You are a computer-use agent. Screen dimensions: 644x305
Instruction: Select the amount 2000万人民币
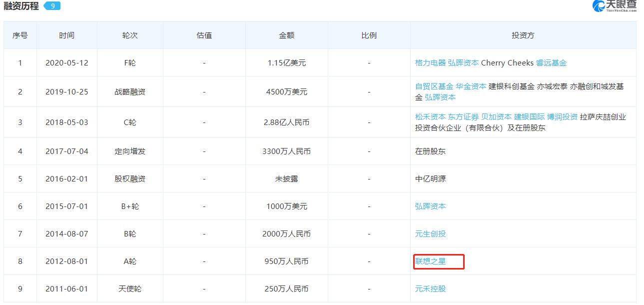286,233
